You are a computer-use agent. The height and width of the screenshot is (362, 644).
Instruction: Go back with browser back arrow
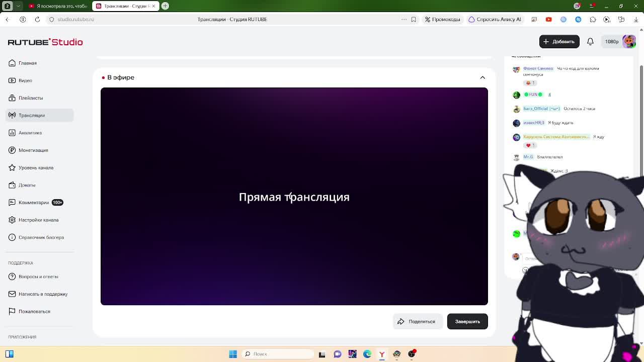click(7, 19)
